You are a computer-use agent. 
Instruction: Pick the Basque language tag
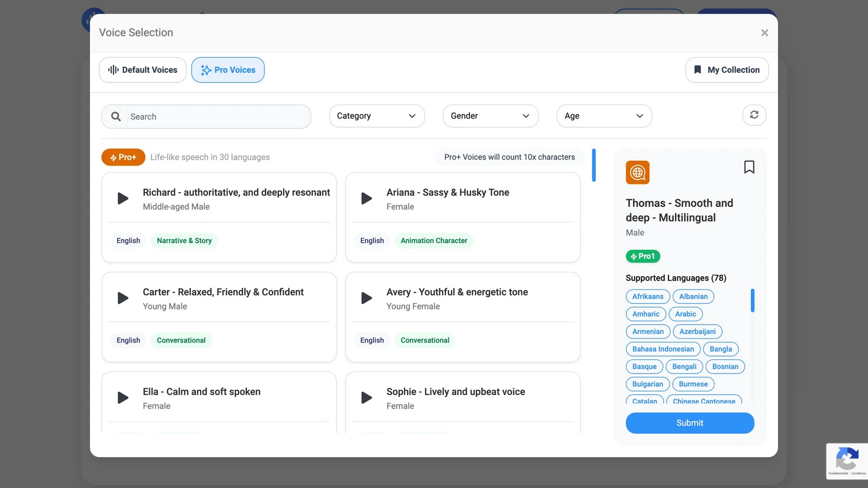[x=644, y=366]
